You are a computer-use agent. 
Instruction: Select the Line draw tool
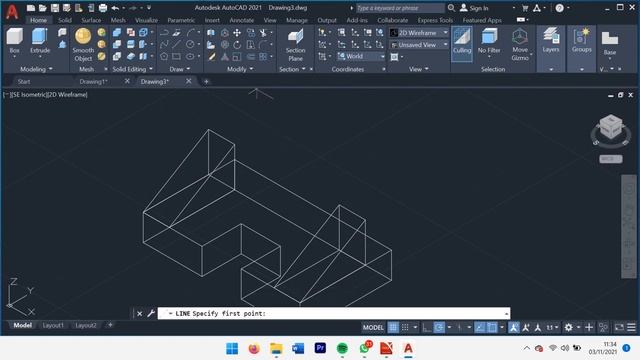click(176, 44)
